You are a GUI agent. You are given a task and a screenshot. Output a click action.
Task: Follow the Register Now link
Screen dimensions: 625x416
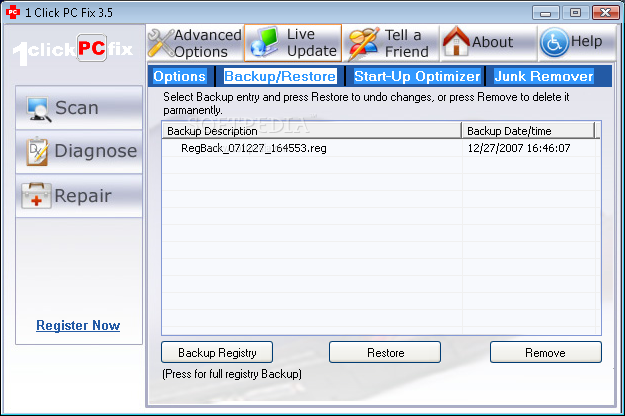point(78,325)
